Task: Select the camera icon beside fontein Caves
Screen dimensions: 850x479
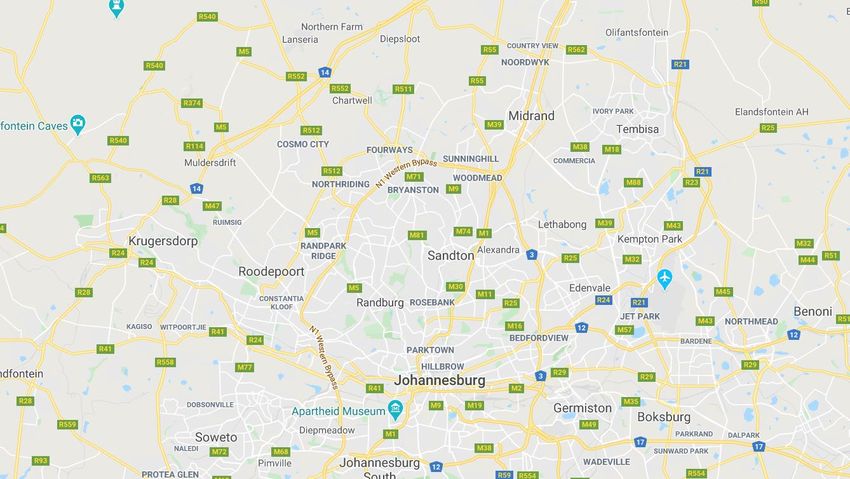Action: point(78,124)
